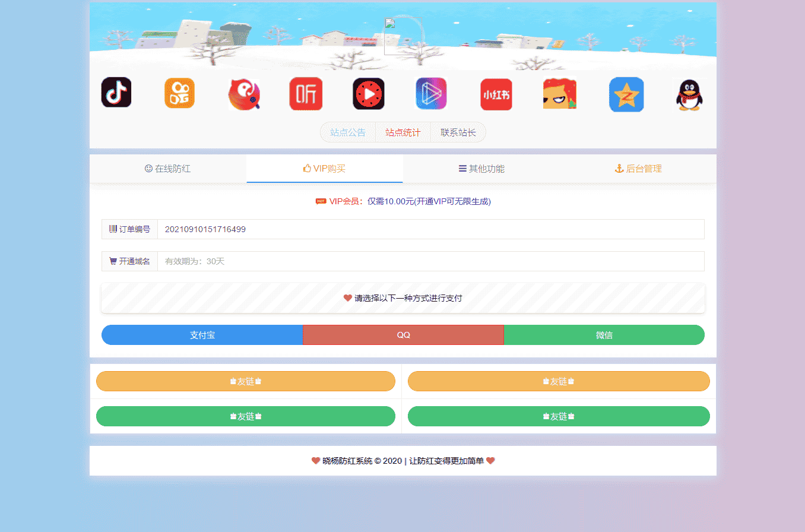Click the red Himalaya 听 icon
This screenshot has height=532, width=805.
click(x=306, y=94)
